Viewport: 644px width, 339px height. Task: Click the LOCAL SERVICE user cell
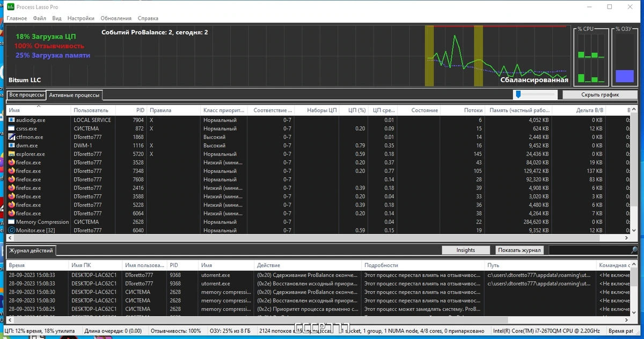[92, 120]
